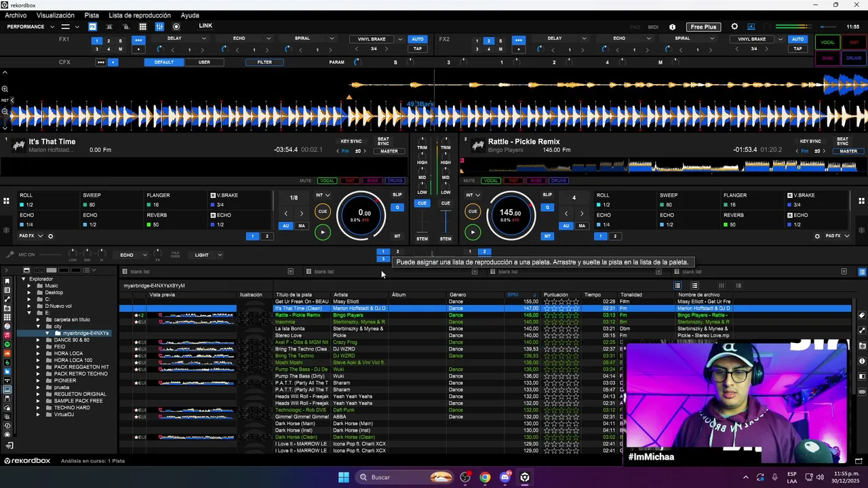Open the Archivo menu
868x488 pixels.
click(16, 15)
